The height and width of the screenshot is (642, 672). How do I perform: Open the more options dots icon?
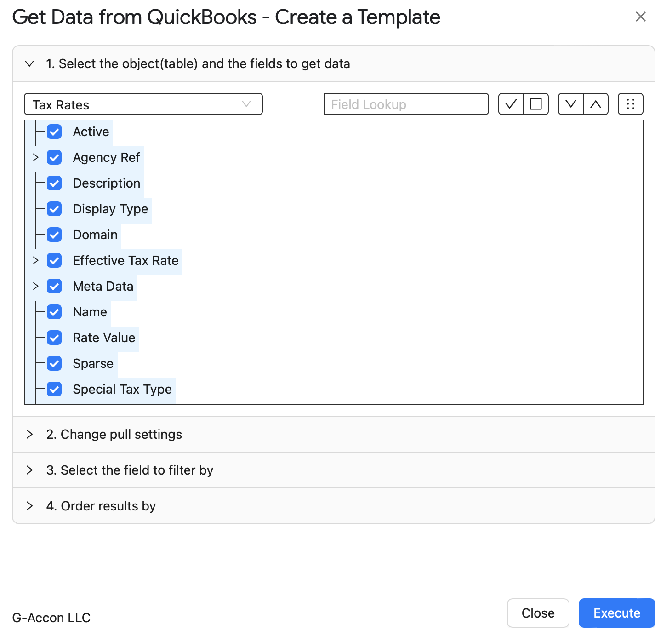631,104
